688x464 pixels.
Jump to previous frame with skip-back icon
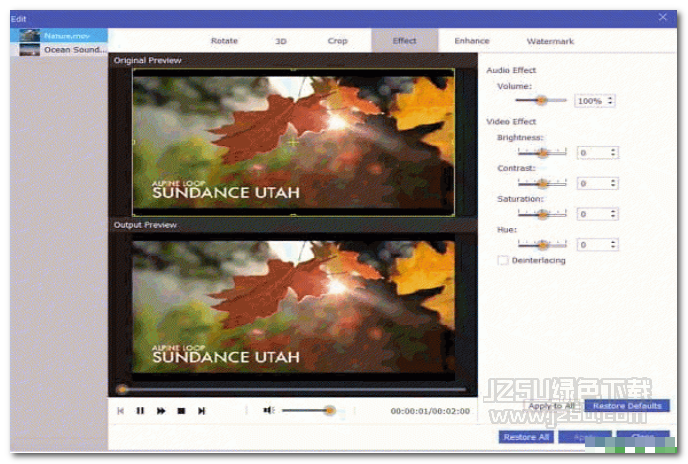point(121,410)
